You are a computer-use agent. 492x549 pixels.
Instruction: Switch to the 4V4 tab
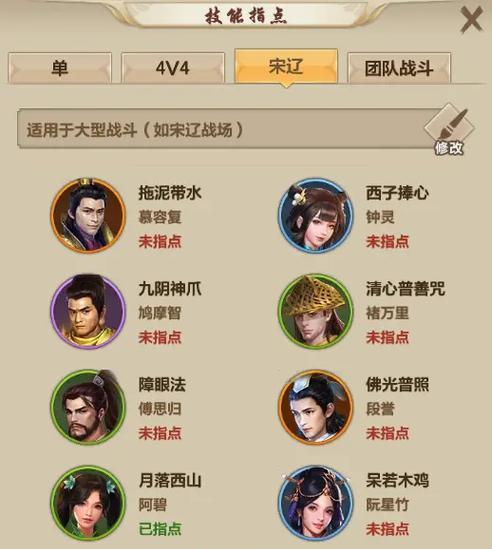tap(173, 68)
